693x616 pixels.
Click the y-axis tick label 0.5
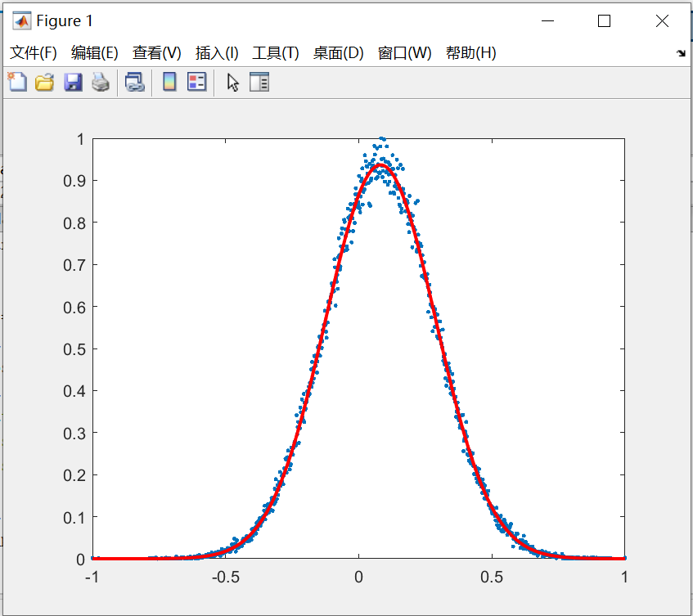click(x=74, y=349)
